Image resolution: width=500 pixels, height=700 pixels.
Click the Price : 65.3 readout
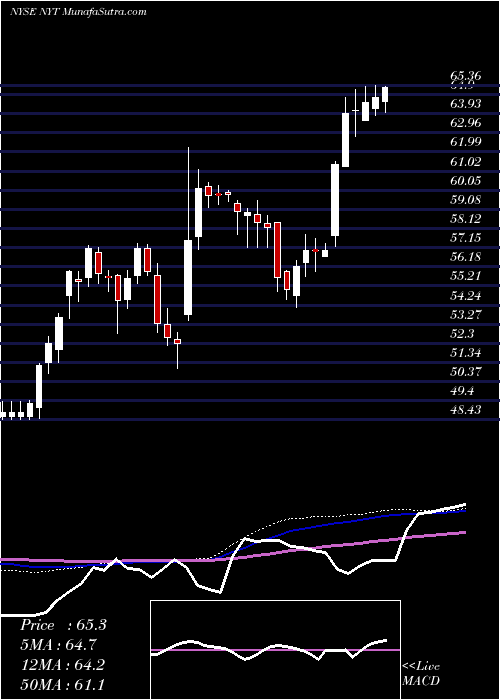(x=63, y=625)
